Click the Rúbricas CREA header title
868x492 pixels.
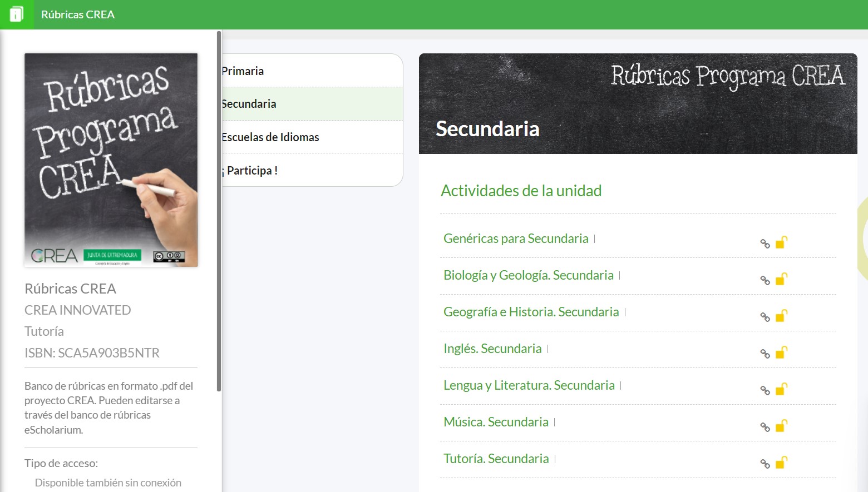(x=78, y=14)
